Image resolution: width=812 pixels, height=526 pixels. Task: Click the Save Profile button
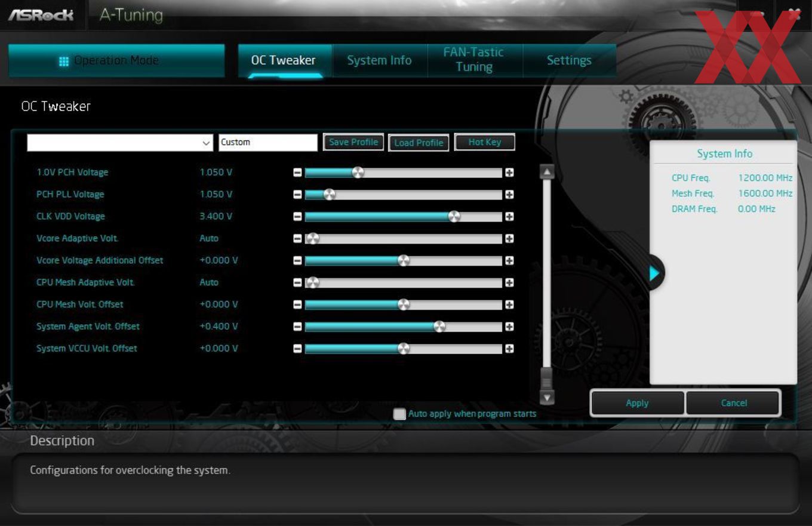[353, 142]
